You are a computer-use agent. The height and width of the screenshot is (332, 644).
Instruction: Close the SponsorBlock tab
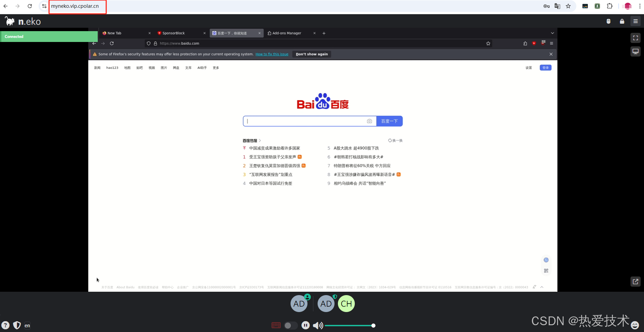coord(204,33)
